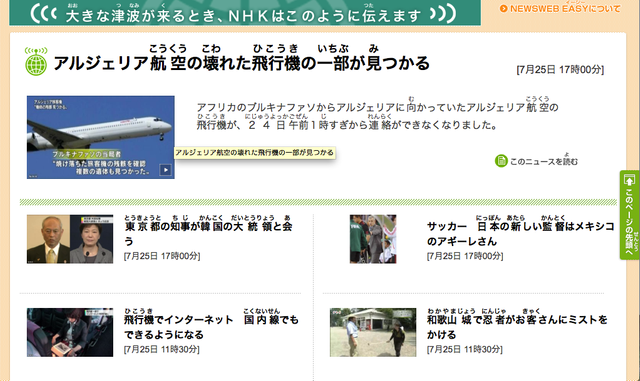Open the tsunami broadcast info banner
Viewport: 640px width, 381px height.
245,13
